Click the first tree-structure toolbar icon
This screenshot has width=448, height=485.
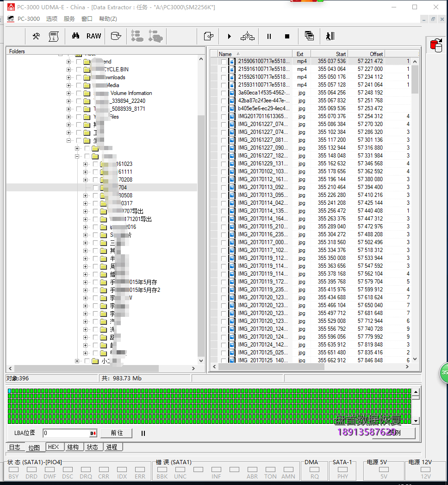coord(137,36)
